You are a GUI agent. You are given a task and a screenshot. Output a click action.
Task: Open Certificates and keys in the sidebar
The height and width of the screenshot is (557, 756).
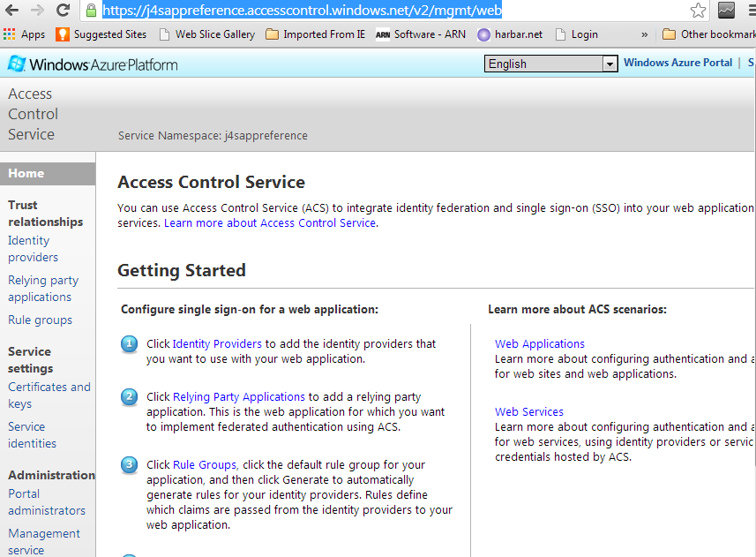tap(49, 395)
